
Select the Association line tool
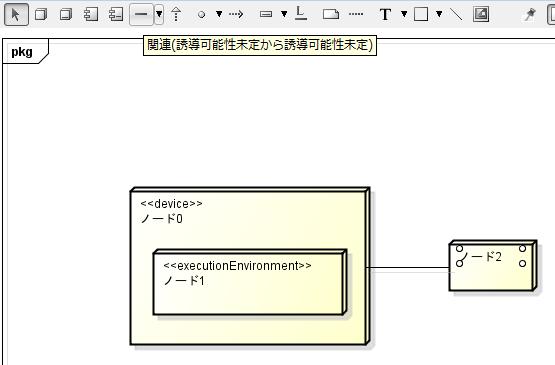141,15
